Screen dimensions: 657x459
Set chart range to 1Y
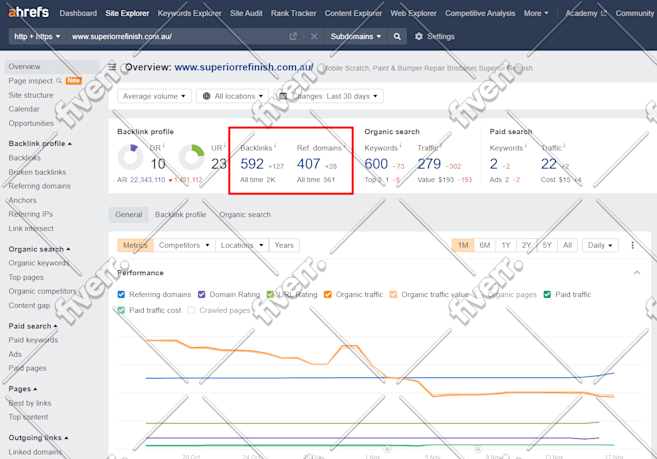(x=506, y=245)
